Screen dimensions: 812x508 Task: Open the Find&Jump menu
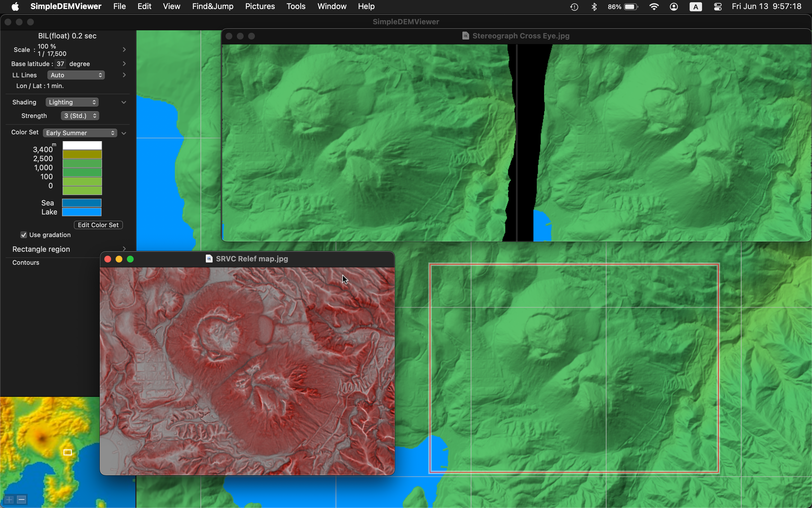tap(213, 6)
